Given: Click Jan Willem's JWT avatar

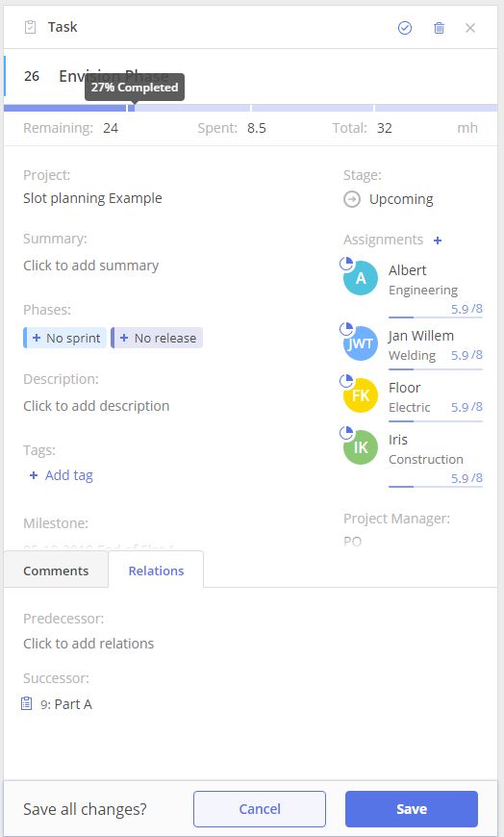Looking at the screenshot, I should pyautogui.click(x=361, y=343).
